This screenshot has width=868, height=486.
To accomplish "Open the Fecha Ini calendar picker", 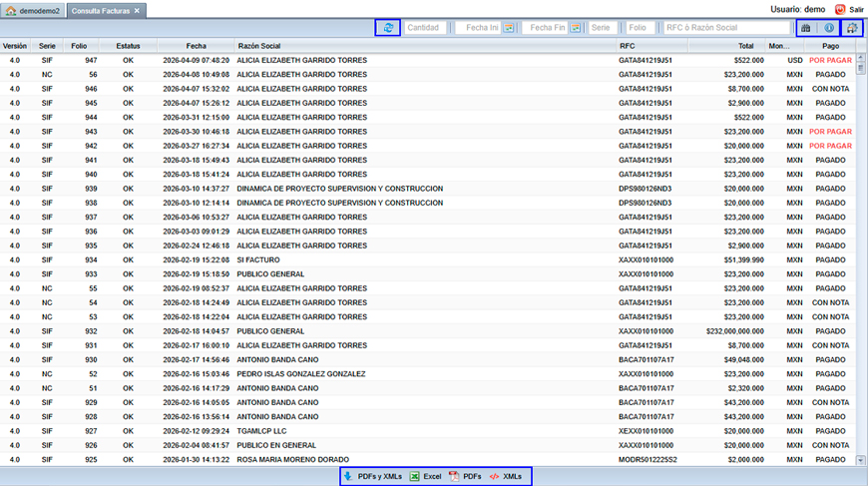I will [508, 28].
